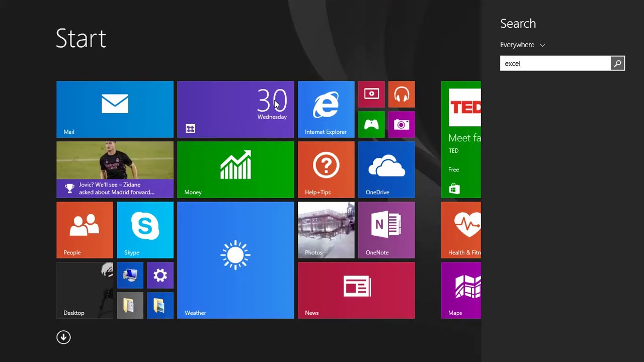The height and width of the screenshot is (362, 644).
Task: Open the This PC computer tile
Action: (x=130, y=275)
